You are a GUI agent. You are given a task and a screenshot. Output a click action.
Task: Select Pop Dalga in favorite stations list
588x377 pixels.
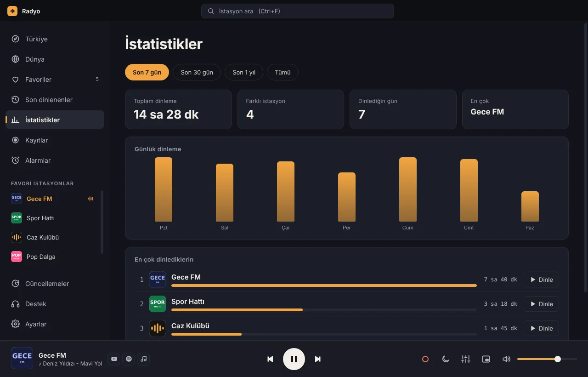click(52, 257)
